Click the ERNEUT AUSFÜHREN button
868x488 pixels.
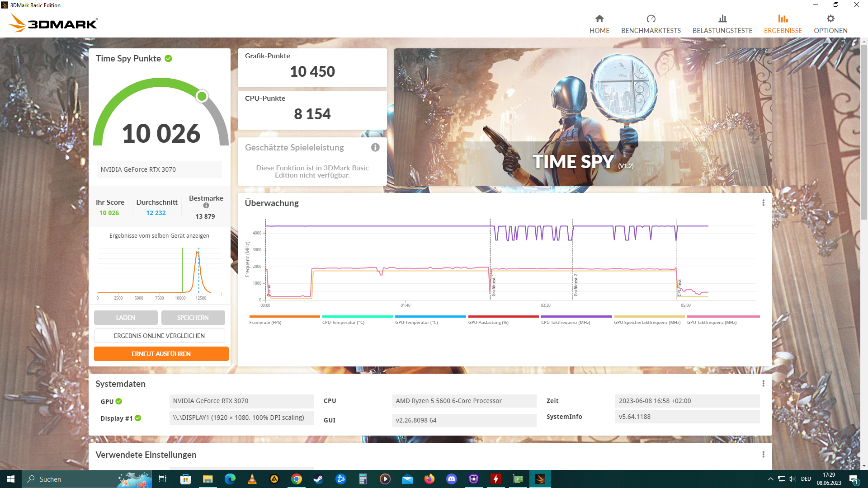(x=161, y=354)
